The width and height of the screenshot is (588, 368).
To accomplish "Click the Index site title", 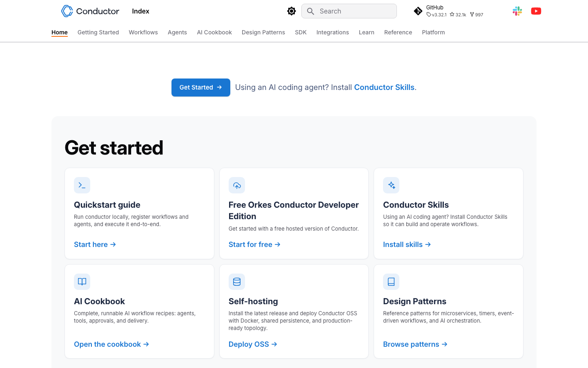I will [x=140, y=11].
